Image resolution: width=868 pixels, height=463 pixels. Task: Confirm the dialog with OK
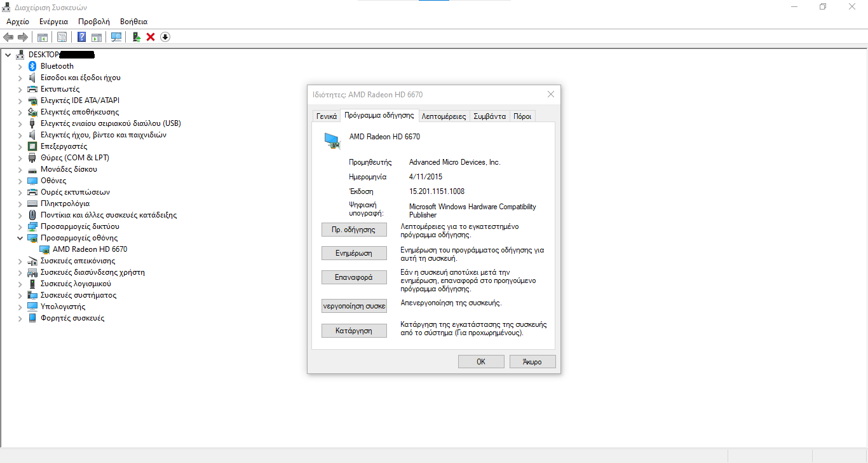[481, 361]
